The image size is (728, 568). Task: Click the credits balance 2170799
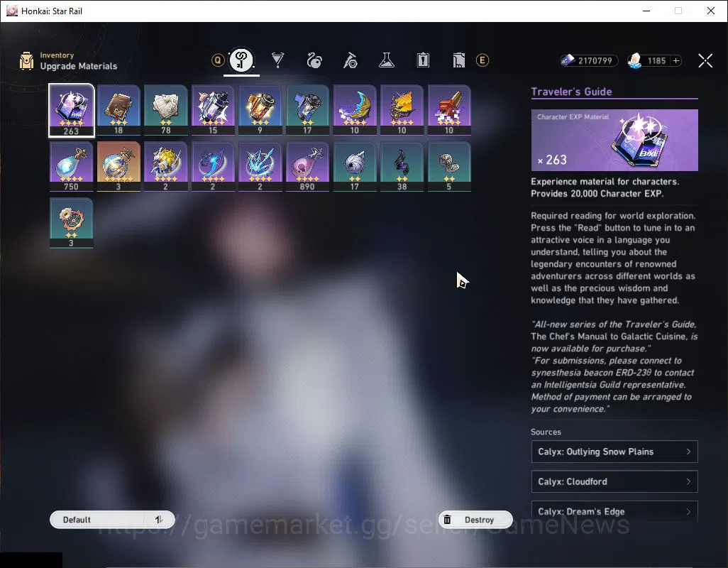[x=595, y=61]
